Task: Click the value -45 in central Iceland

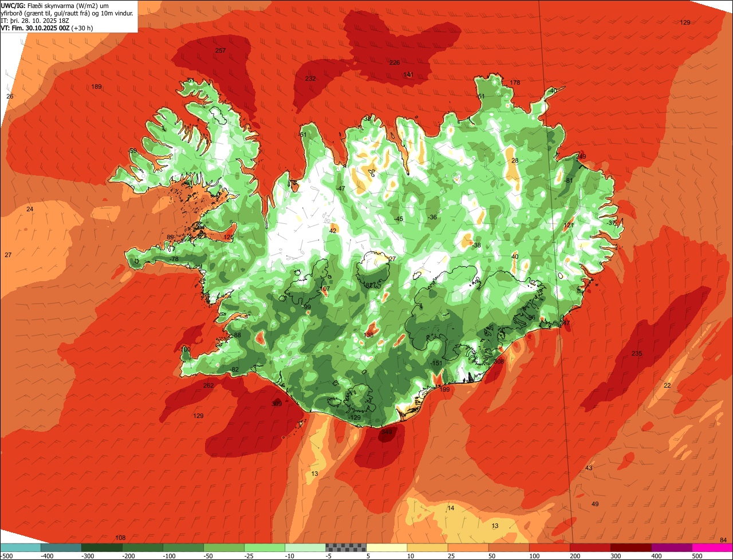Action: pos(399,219)
